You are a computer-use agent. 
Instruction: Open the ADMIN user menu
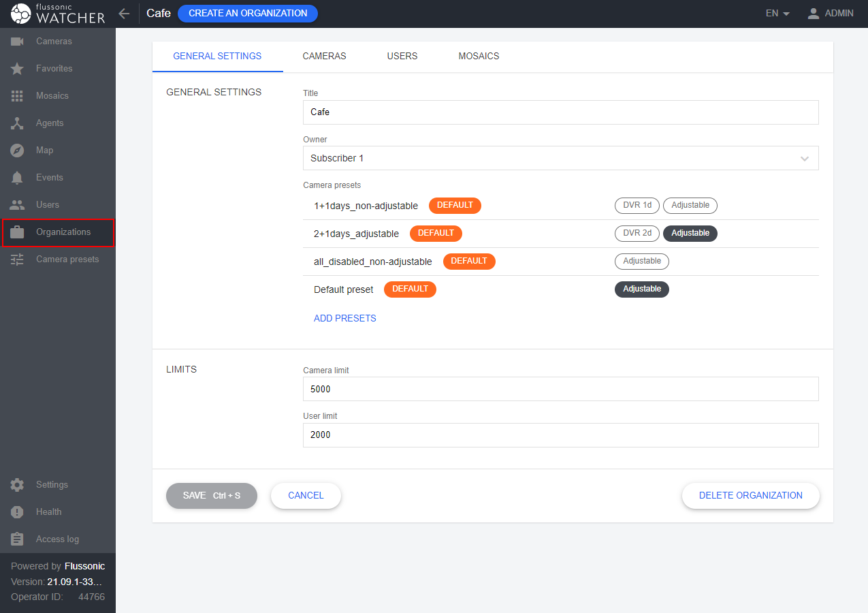point(830,14)
